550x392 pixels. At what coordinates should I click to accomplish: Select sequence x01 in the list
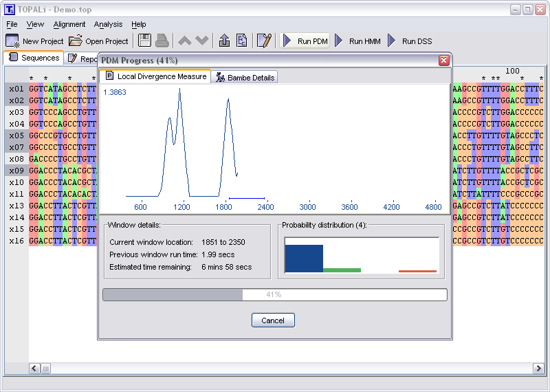click(16, 89)
